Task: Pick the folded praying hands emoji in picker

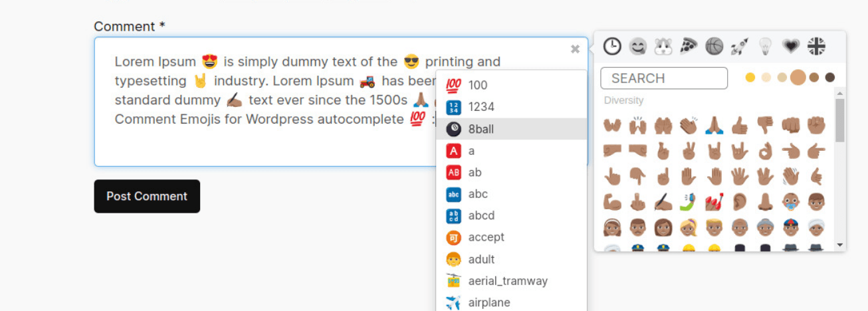Action: point(714,125)
